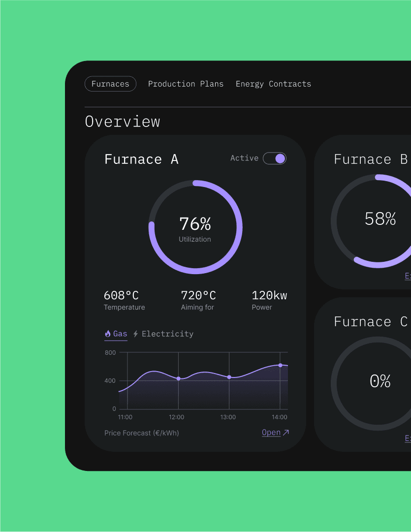411x532 pixels.
Task: Select the 12:00 chart data point
Action: [178, 378]
